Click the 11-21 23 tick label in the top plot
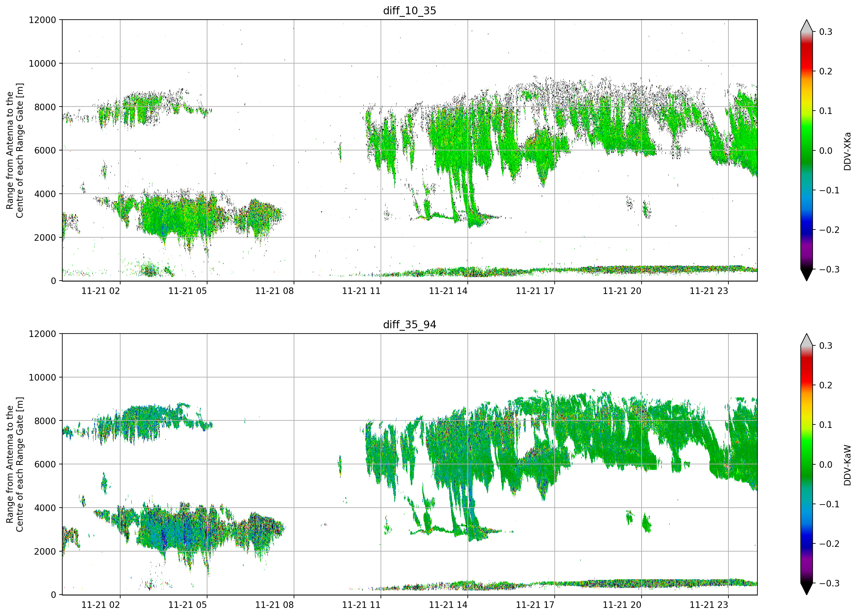858x616 pixels. click(x=709, y=291)
